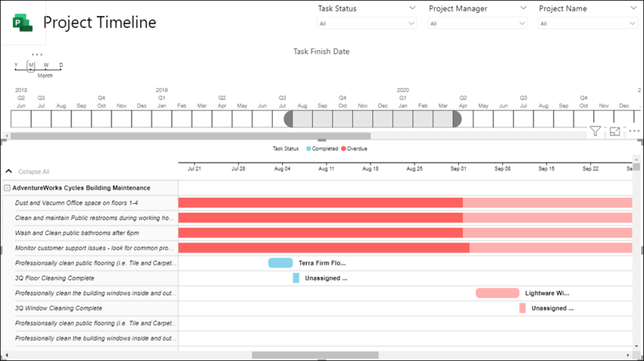The image size is (644, 361).
Task: Click the Overdue legend item
Action: click(354, 149)
